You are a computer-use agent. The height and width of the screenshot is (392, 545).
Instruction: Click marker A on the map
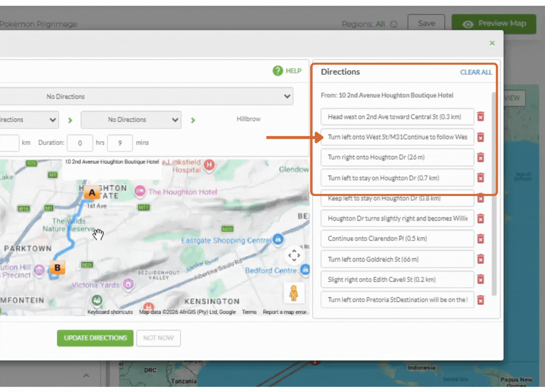coord(92,192)
